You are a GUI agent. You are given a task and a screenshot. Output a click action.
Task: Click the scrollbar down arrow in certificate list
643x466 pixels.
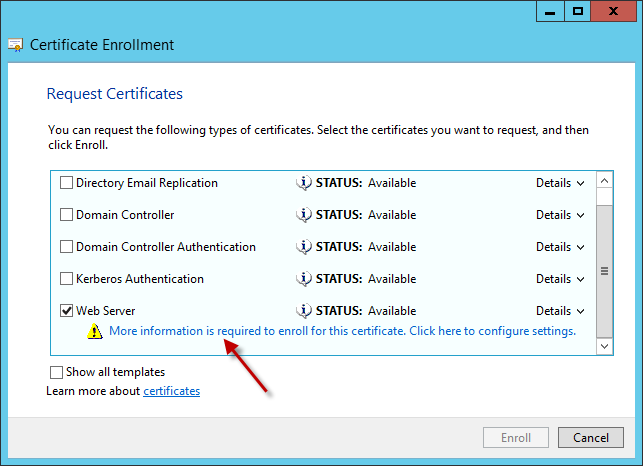[x=604, y=345]
